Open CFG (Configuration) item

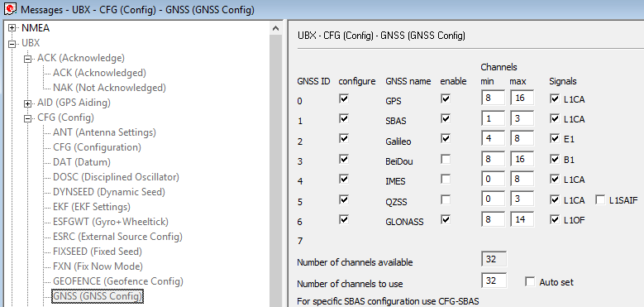97,147
